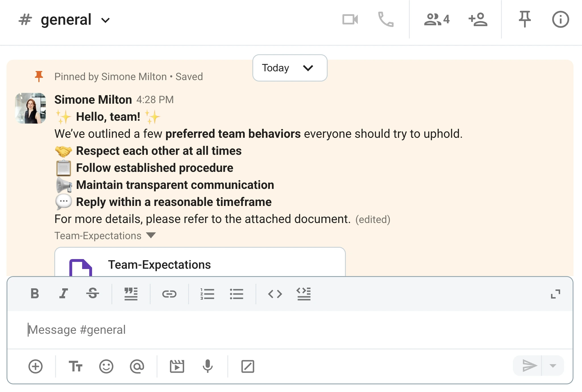Open the schedule send dropdown arrow
This screenshot has width=582, height=392.
[x=553, y=366]
